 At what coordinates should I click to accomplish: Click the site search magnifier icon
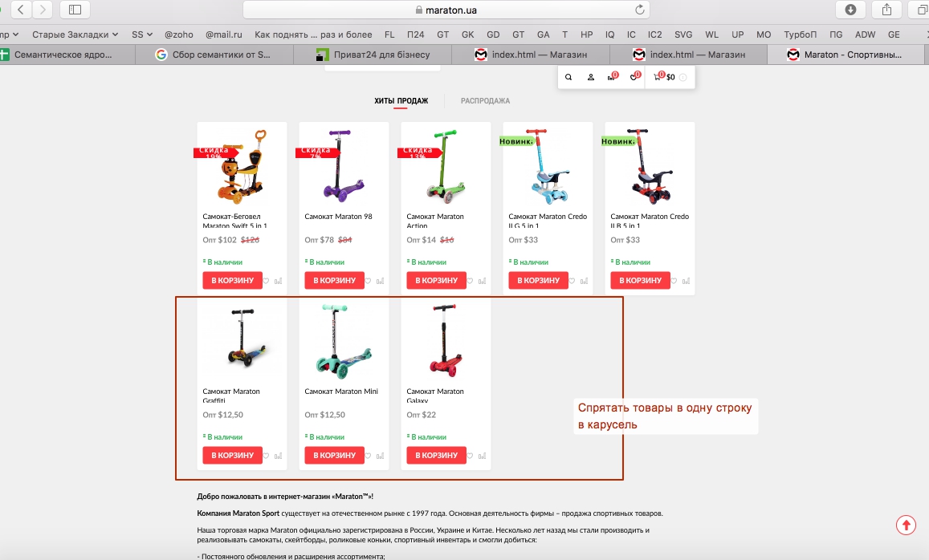(568, 78)
